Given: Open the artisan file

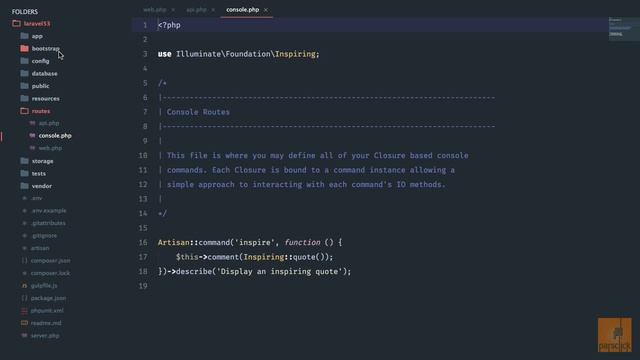Looking at the screenshot, I should point(40,248).
